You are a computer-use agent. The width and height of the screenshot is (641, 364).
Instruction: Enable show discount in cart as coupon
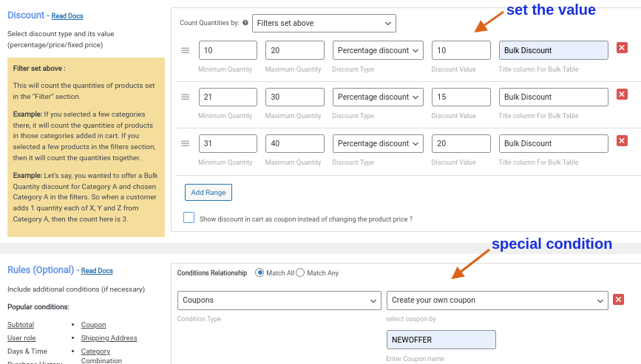pos(189,218)
